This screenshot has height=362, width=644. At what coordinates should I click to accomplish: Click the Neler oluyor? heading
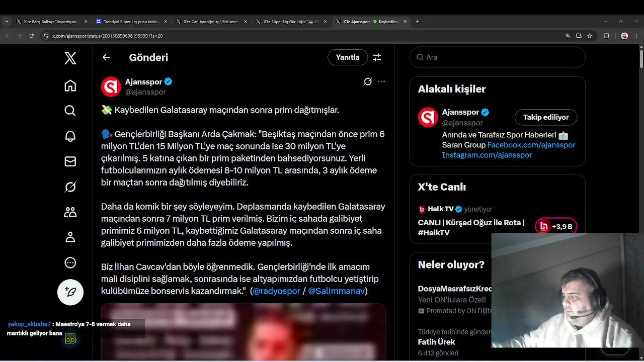(x=451, y=264)
